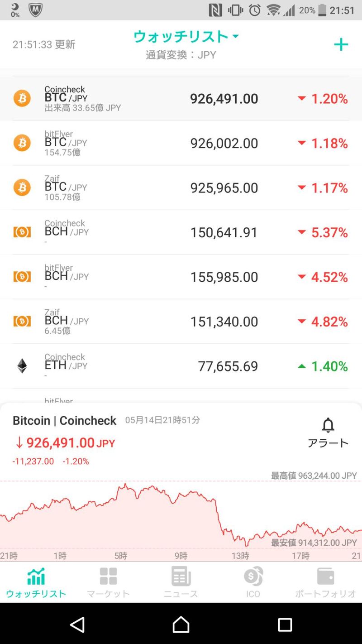Open the alert bell icon
The height and width of the screenshot is (644, 362).
pyautogui.click(x=328, y=426)
